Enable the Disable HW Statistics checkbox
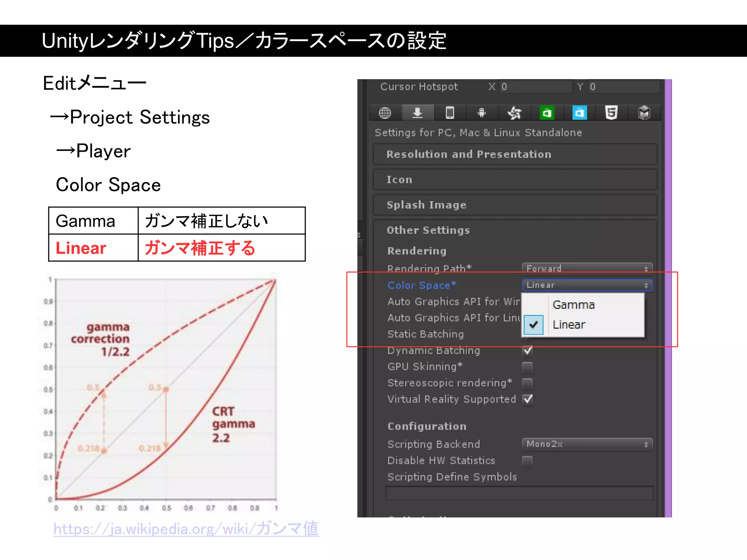The height and width of the screenshot is (560, 747). tap(527, 461)
